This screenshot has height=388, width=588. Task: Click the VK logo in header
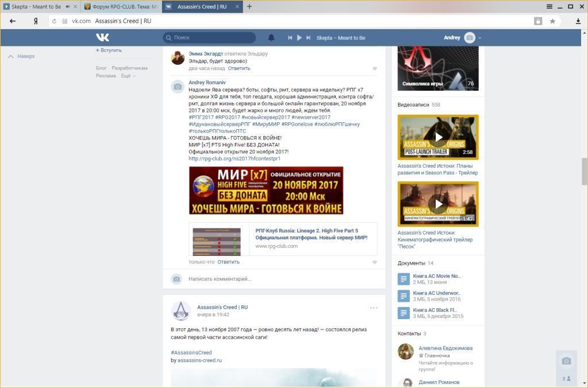[x=102, y=37]
